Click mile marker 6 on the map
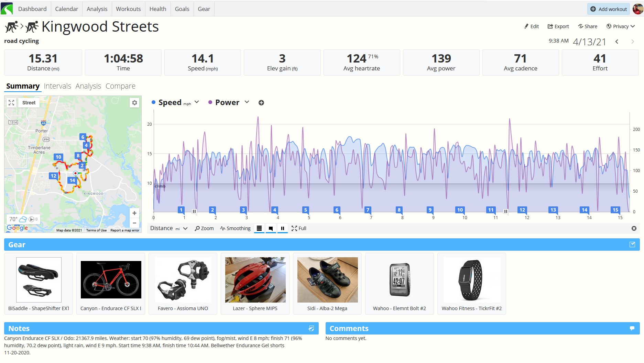 pyautogui.click(x=83, y=137)
